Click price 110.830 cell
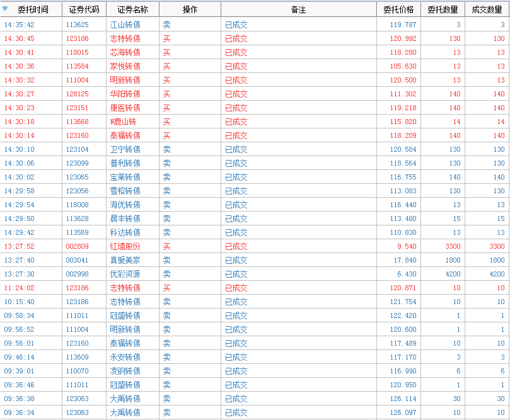Viewport: 510px width, 420px height. click(403, 232)
